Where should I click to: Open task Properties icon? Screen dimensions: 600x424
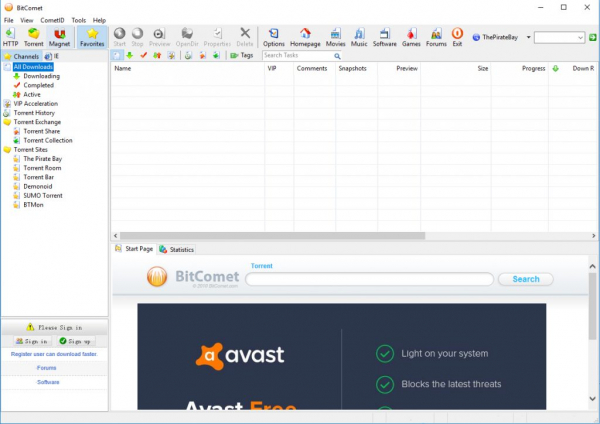tap(217, 37)
